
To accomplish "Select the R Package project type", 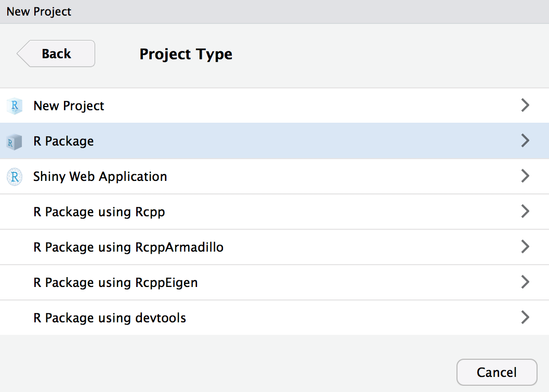I will click(63, 141).
